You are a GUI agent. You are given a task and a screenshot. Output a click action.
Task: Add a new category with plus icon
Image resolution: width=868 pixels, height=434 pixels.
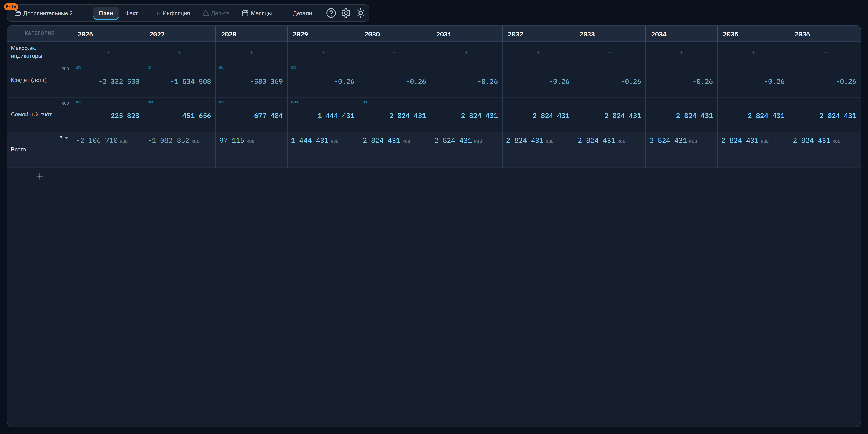point(40,176)
